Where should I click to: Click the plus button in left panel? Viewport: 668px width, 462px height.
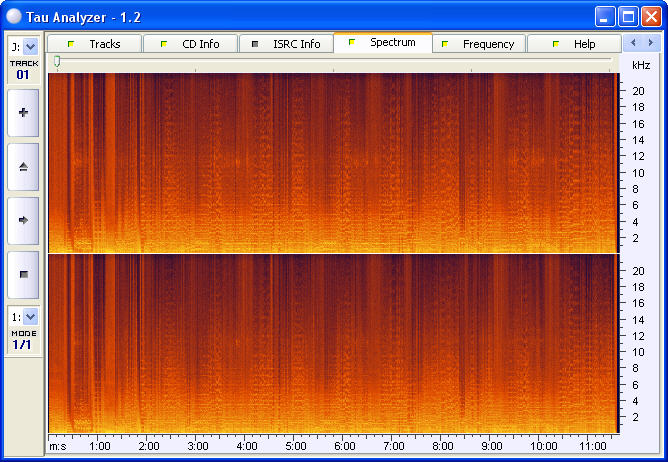click(x=23, y=113)
